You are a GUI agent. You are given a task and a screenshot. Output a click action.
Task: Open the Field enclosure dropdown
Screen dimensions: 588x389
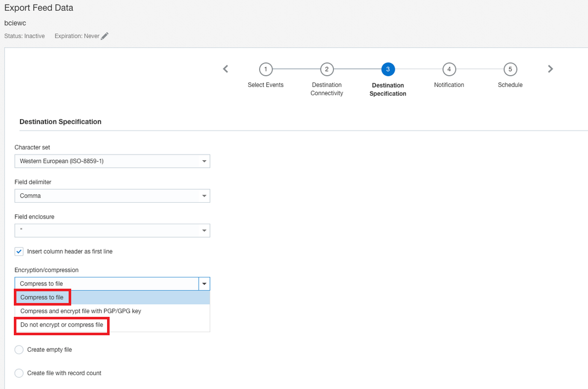[x=112, y=231]
